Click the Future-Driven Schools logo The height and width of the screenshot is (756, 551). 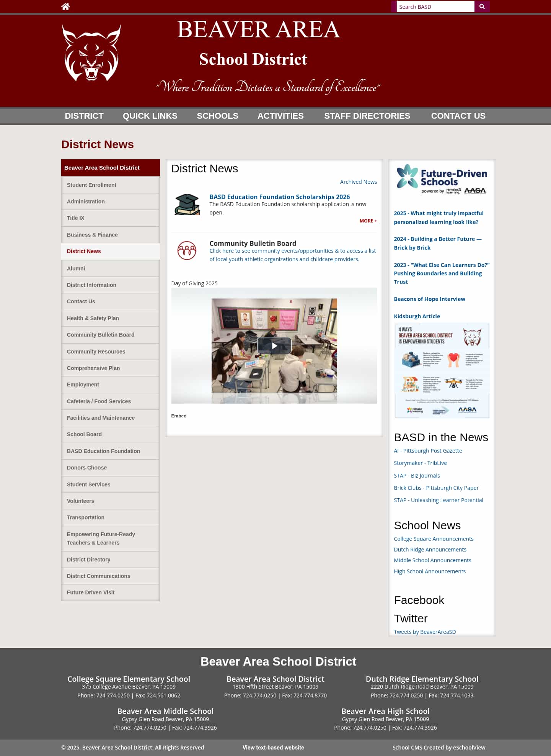tap(442, 180)
